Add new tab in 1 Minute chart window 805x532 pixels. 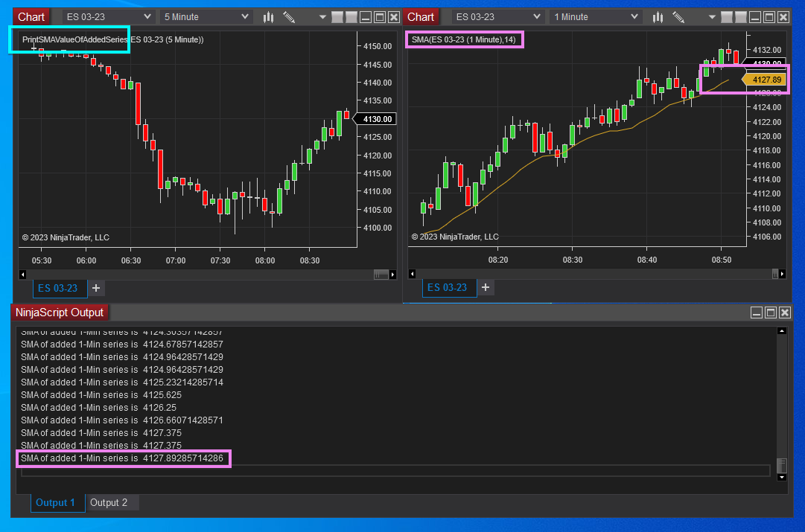485,288
